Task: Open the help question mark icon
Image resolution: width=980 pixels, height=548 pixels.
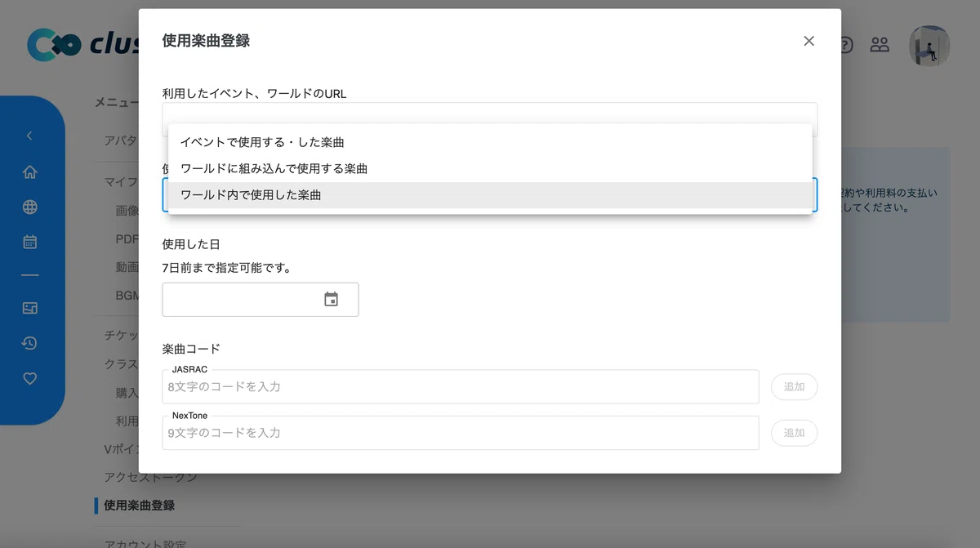Action: (x=845, y=45)
